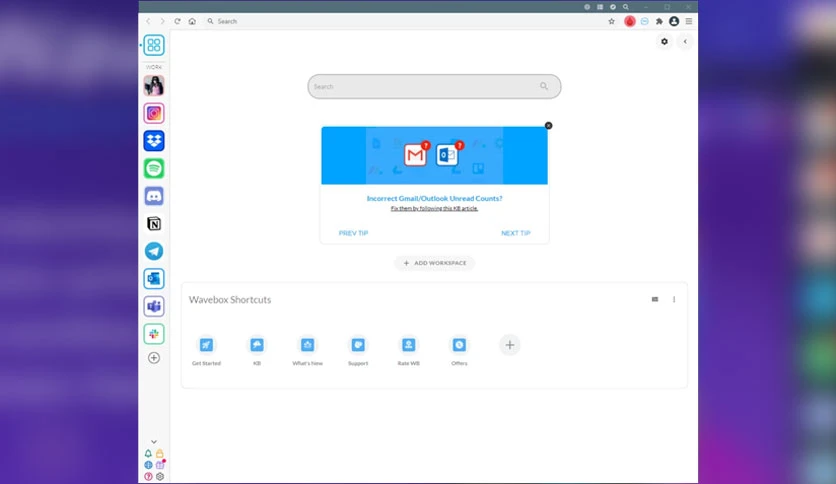Open Incorrect Gmail/Outlook Unread Counts link
Screen dimensions: 836x484
point(434,198)
